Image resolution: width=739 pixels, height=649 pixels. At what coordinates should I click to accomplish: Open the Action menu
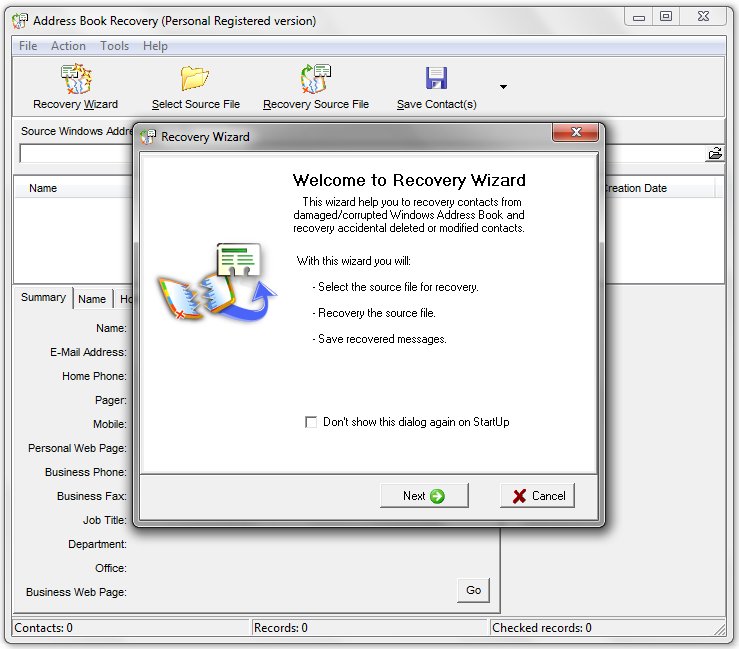(x=68, y=46)
